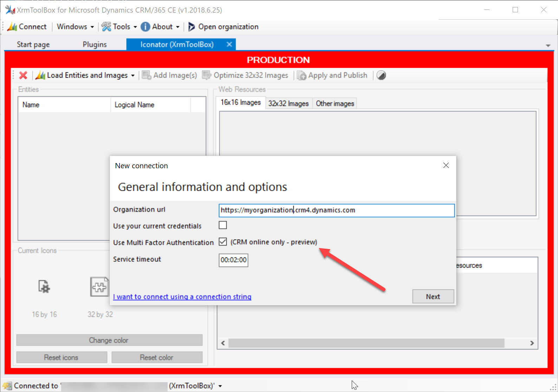Expand the tab list overflow arrow
This screenshot has height=392, width=558.
[548, 46]
